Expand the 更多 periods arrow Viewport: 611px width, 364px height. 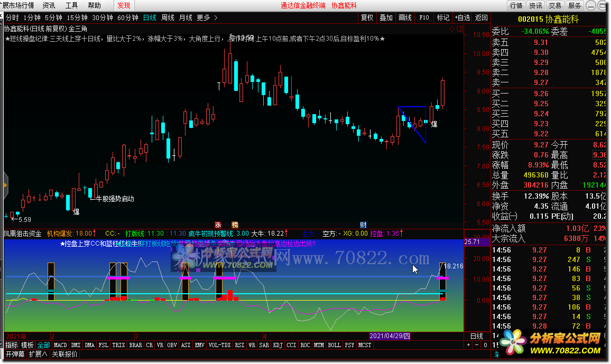(216, 17)
